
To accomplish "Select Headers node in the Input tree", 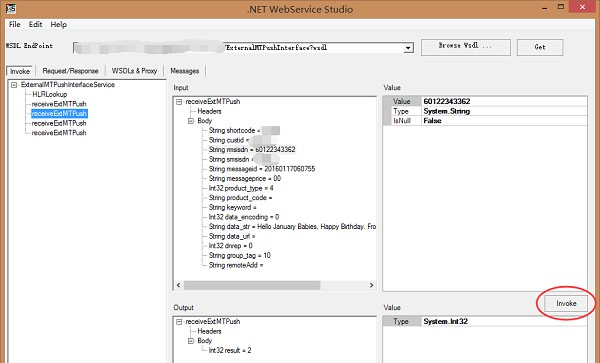I will click(209, 111).
